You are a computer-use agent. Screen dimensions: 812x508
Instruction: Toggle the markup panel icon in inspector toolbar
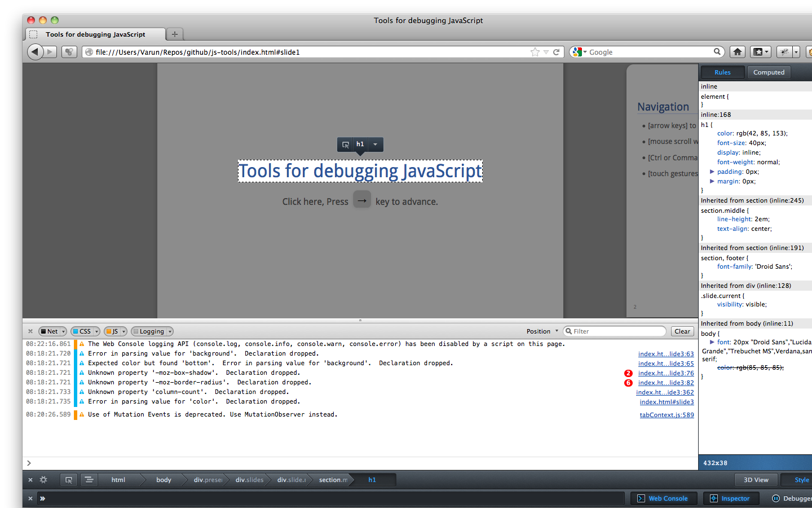point(89,480)
